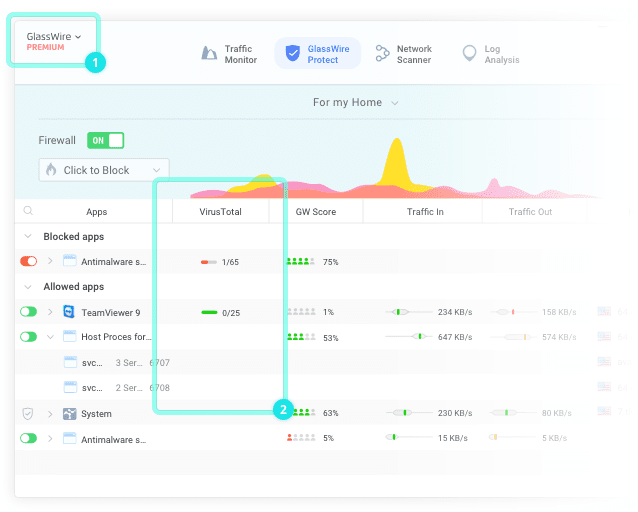Click Antimalware Traffic In value 15 KB/s
638x512 pixels.
point(452,438)
